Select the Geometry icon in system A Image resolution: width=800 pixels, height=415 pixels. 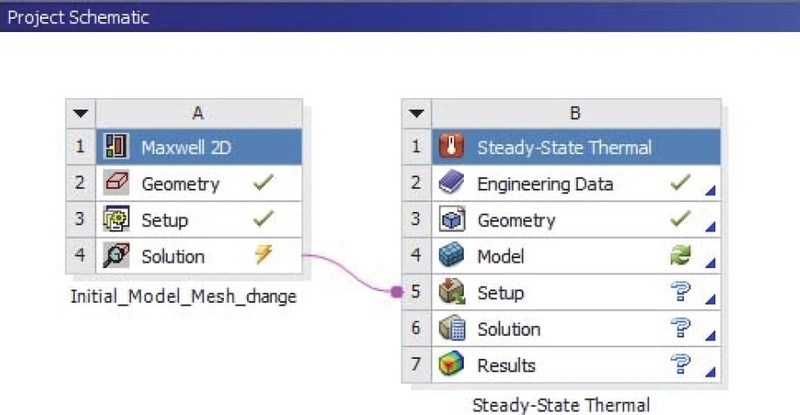click(x=115, y=184)
